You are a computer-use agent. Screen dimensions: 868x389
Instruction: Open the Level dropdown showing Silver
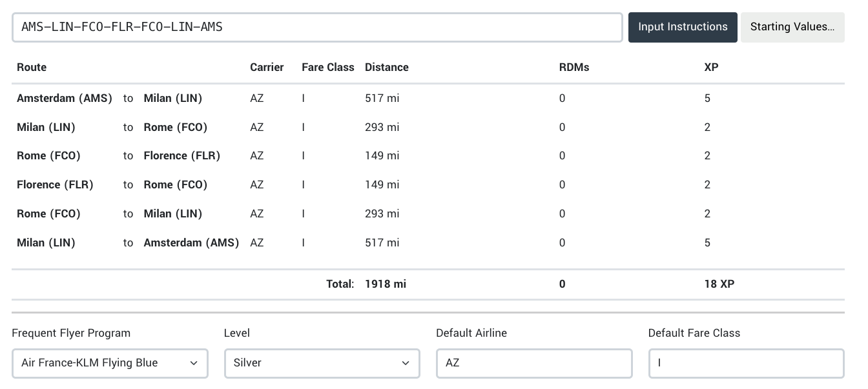pos(322,363)
